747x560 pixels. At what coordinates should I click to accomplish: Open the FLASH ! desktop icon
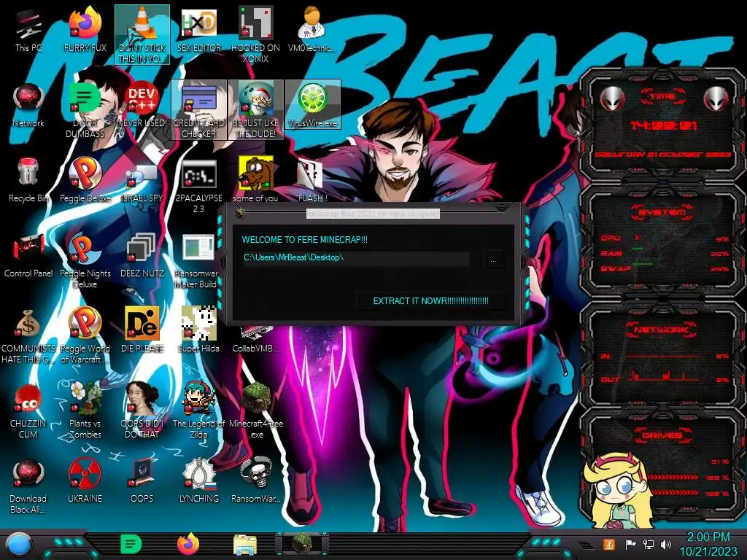[x=312, y=181]
